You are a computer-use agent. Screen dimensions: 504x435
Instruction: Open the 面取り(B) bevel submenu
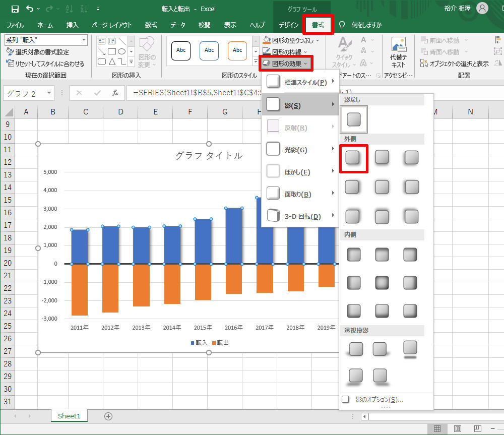pyautogui.click(x=300, y=194)
